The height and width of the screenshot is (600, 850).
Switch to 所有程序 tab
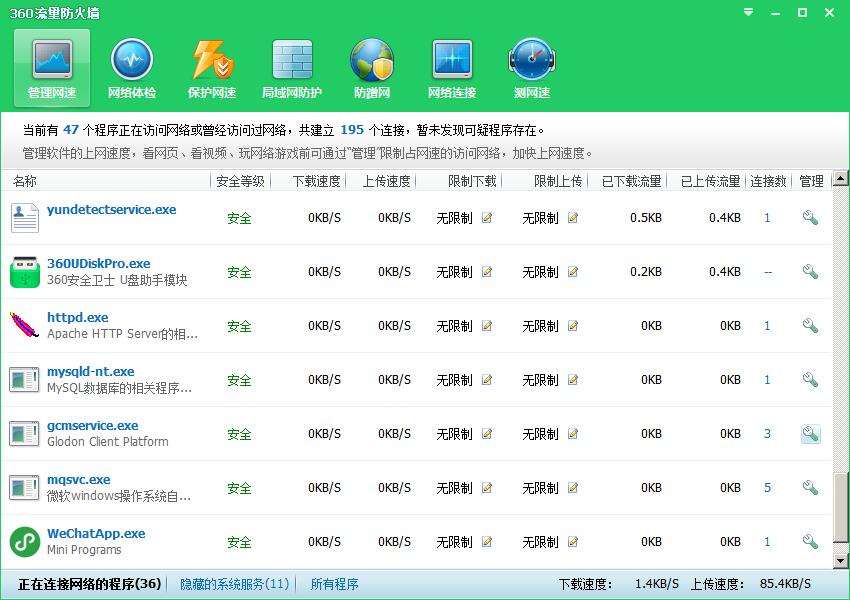[x=334, y=584]
